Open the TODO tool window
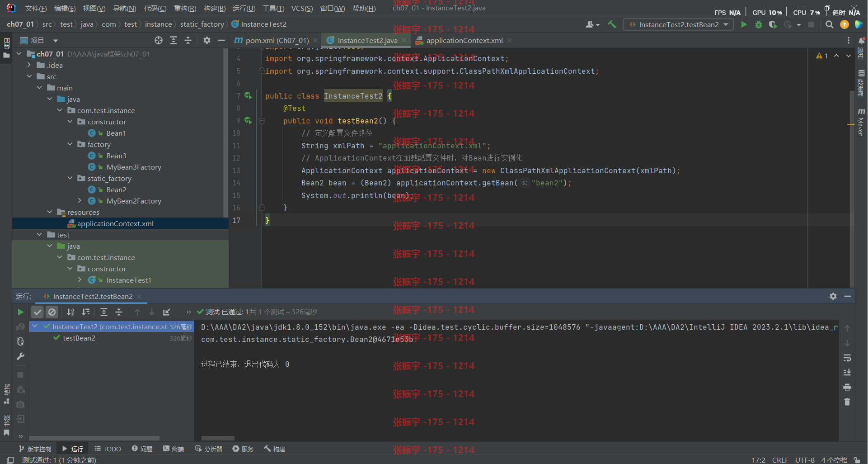This screenshot has height=464, width=868. point(108,449)
